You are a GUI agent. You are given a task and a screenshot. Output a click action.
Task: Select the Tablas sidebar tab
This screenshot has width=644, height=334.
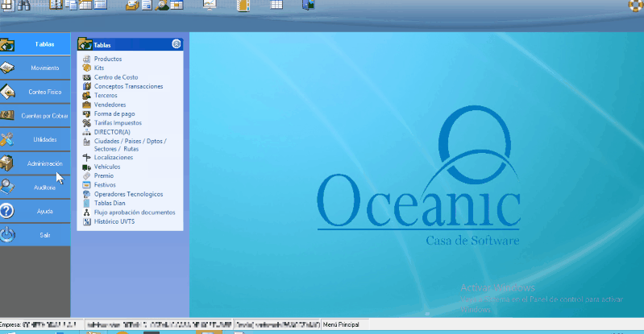click(x=45, y=44)
